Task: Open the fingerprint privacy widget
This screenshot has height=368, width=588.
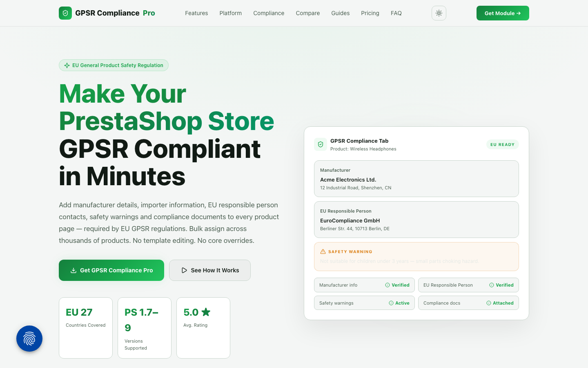Action: click(x=29, y=339)
